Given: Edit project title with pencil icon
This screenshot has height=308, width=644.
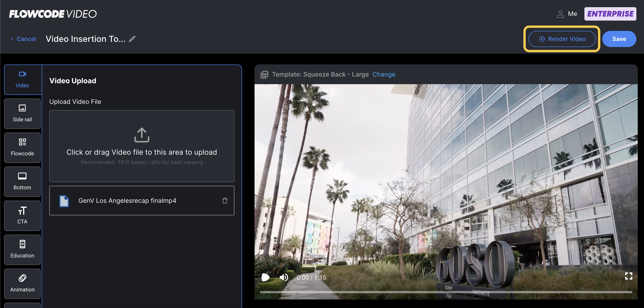Looking at the screenshot, I should tap(132, 39).
